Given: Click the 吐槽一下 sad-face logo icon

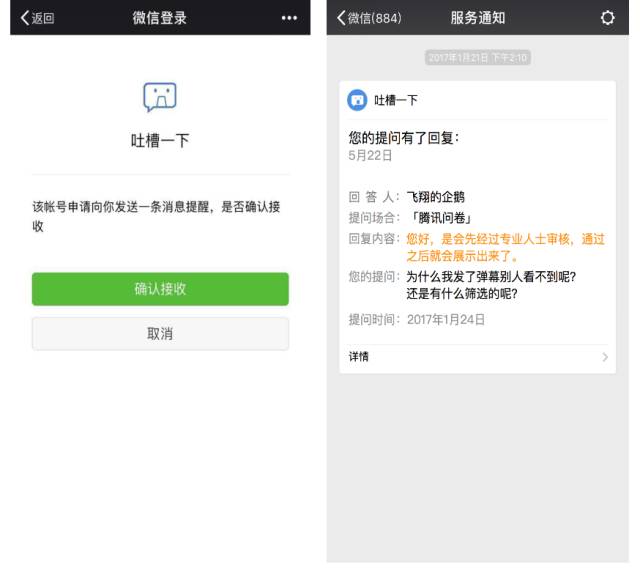Looking at the screenshot, I should point(160,97).
